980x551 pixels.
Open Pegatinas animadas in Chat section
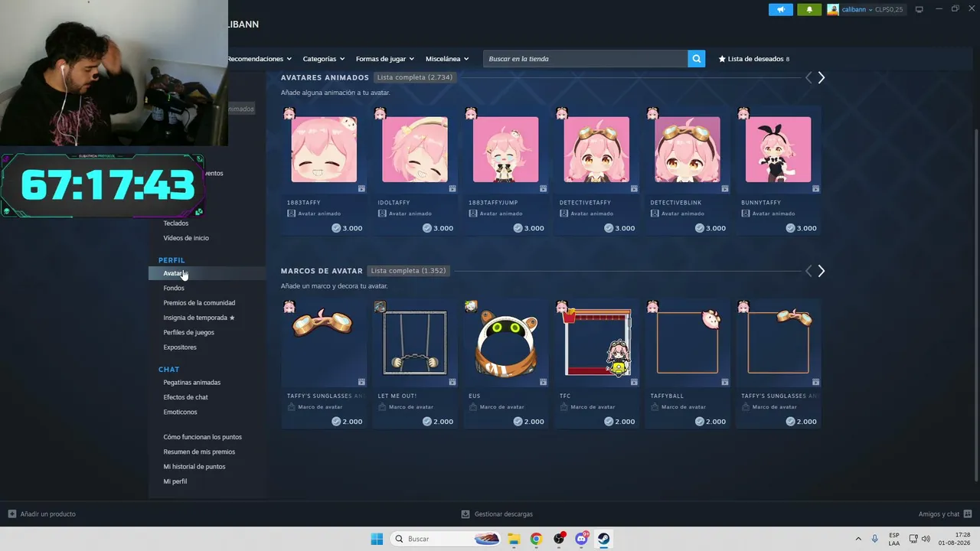click(x=191, y=383)
